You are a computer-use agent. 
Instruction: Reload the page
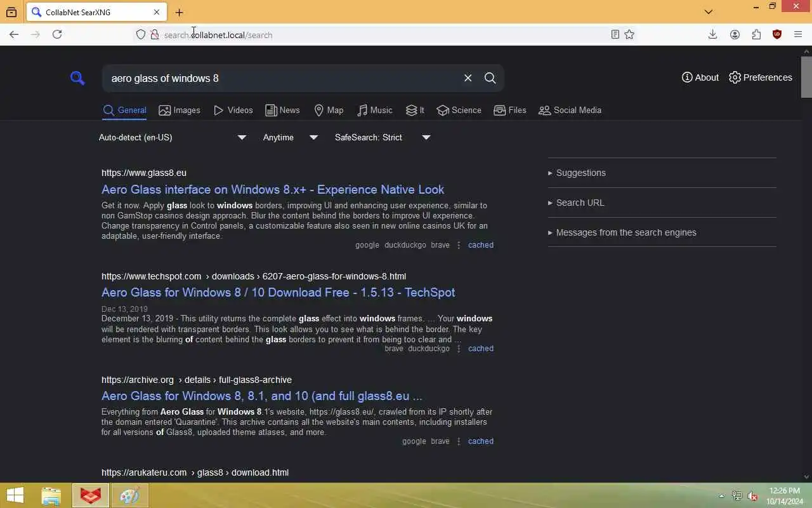click(x=57, y=35)
